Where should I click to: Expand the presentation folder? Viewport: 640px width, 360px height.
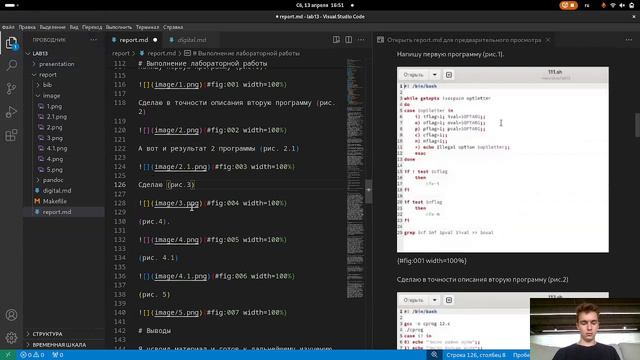[x=56, y=64]
